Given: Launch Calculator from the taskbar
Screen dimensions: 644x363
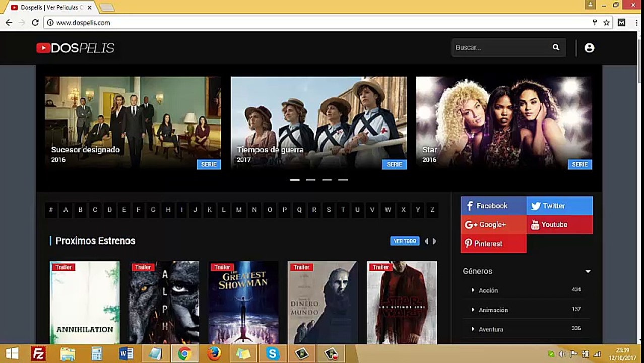Looking at the screenshot, I should 97,354.
